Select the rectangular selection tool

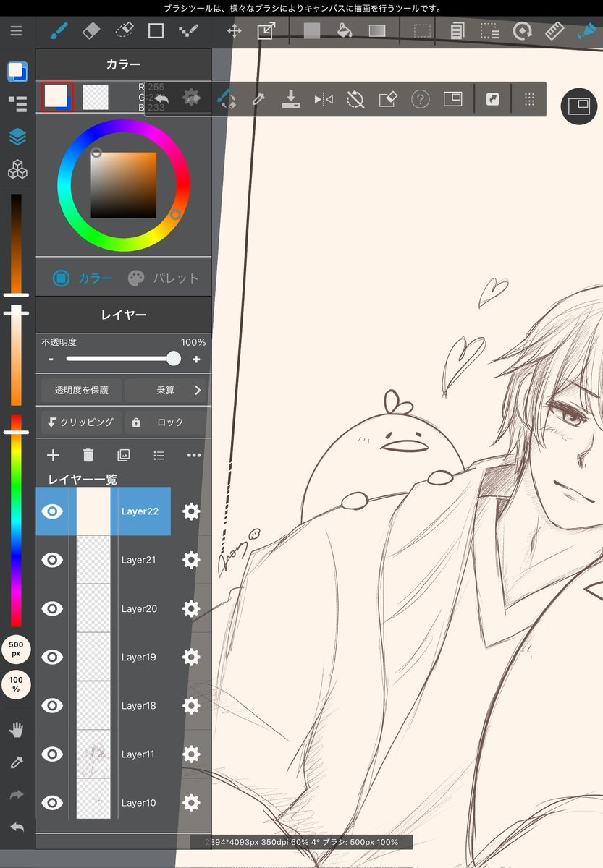[423, 31]
